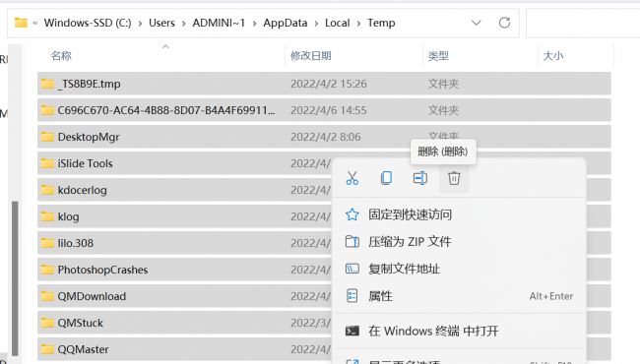Image resolution: width=640 pixels, height=364 pixels.
Task: Click the star icon beside 固定到快速访问
Action: pos(352,214)
